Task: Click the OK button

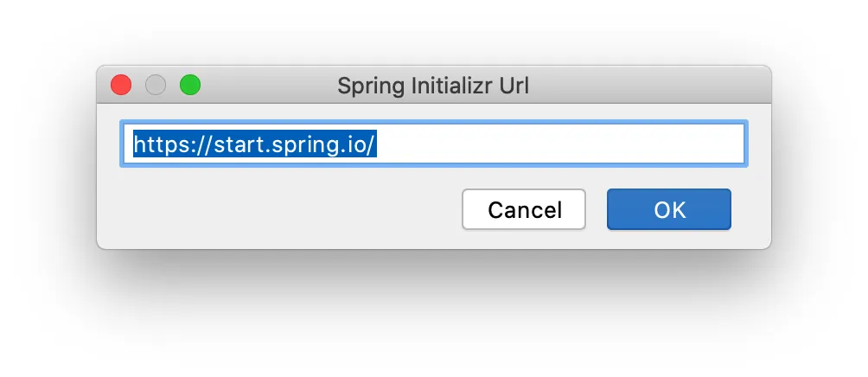Action: click(x=668, y=209)
